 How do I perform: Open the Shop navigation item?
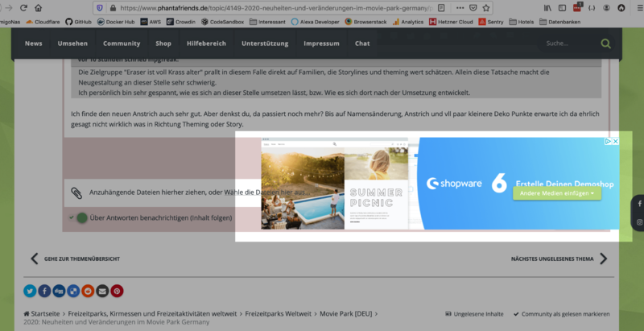click(x=163, y=43)
